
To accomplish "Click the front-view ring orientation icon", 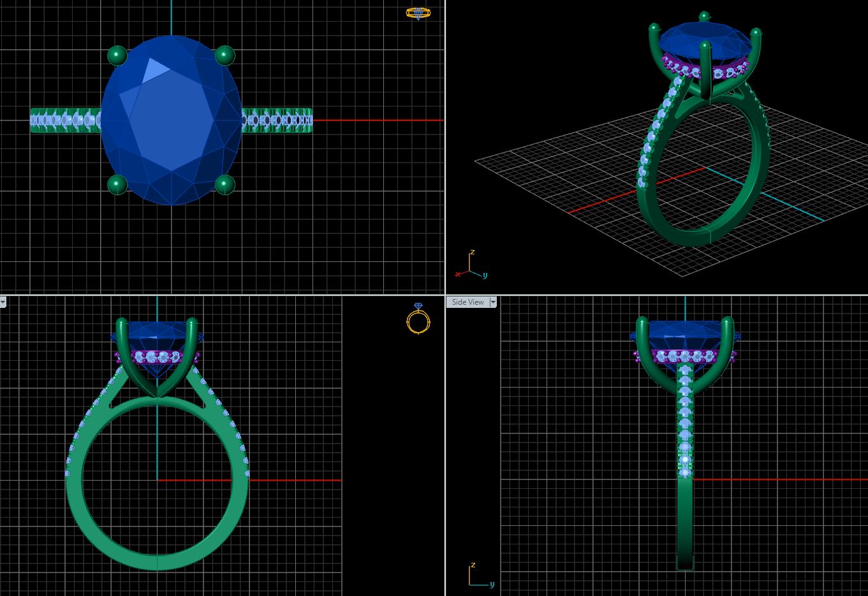I will click(418, 319).
